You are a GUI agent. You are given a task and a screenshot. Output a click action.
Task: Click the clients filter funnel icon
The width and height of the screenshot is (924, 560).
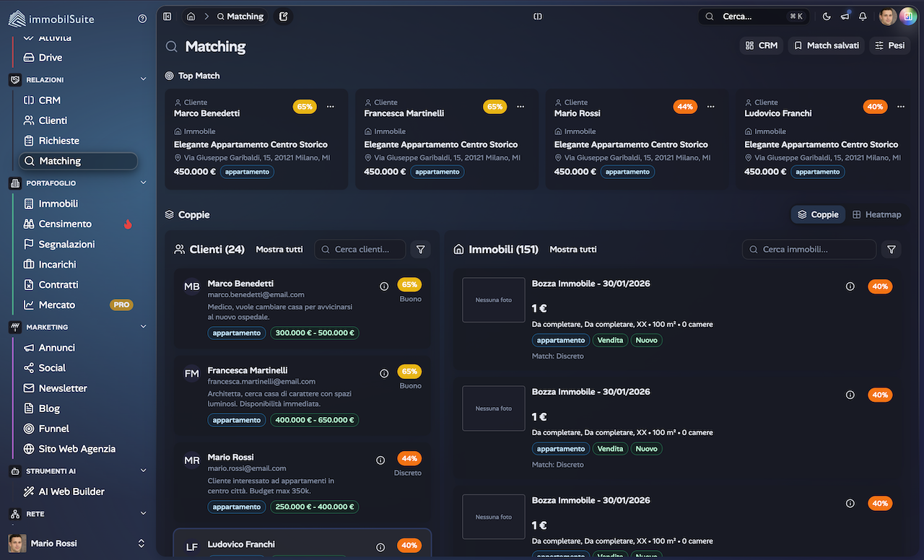click(420, 249)
